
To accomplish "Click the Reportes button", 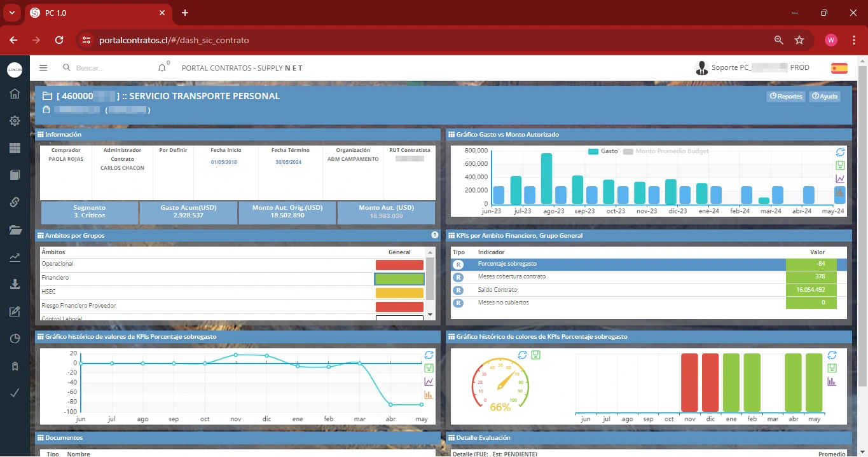I will (786, 97).
